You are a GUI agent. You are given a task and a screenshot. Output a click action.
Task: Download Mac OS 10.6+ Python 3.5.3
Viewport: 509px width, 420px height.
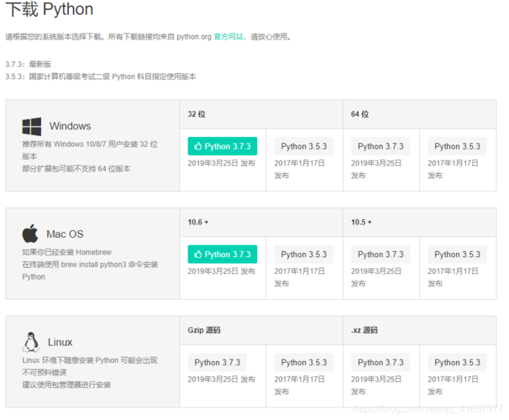(x=304, y=255)
